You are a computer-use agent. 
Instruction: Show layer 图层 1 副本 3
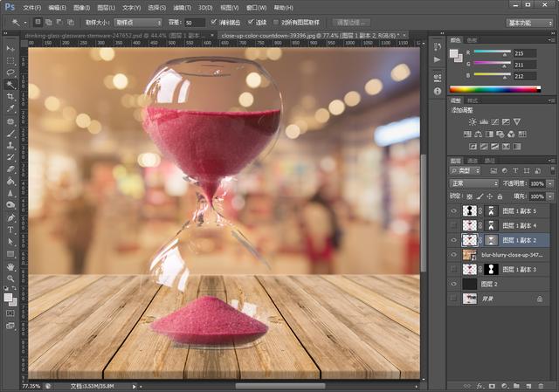click(x=453, y=270)
